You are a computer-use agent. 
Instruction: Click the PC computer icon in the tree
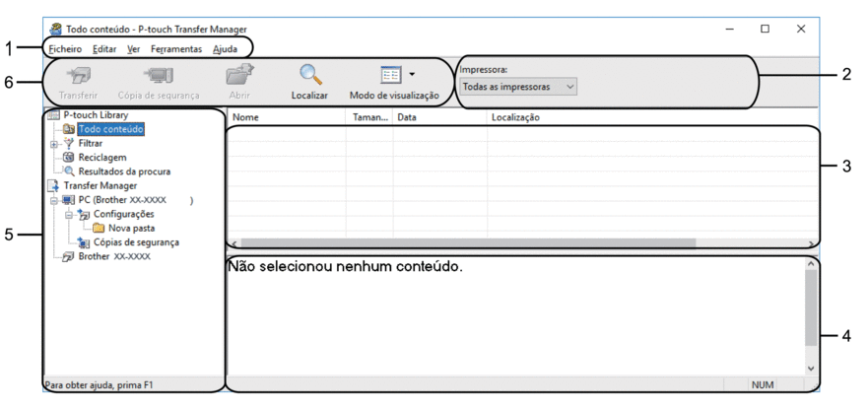click(x=70, y=200)
